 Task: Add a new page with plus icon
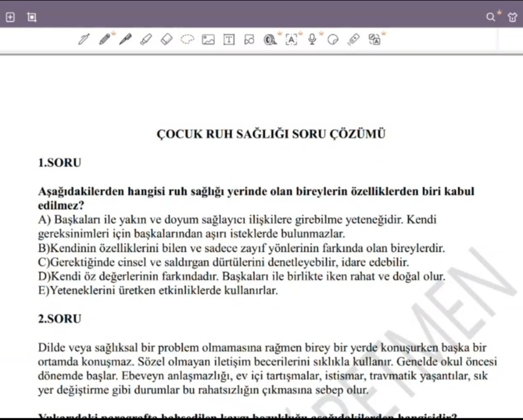10,17
